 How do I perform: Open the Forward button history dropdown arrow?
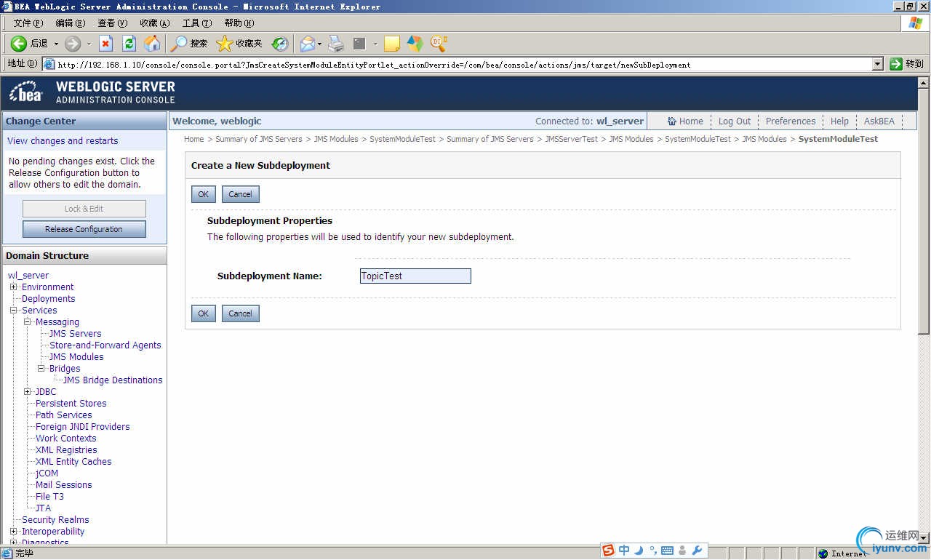[x=89, y=44]
